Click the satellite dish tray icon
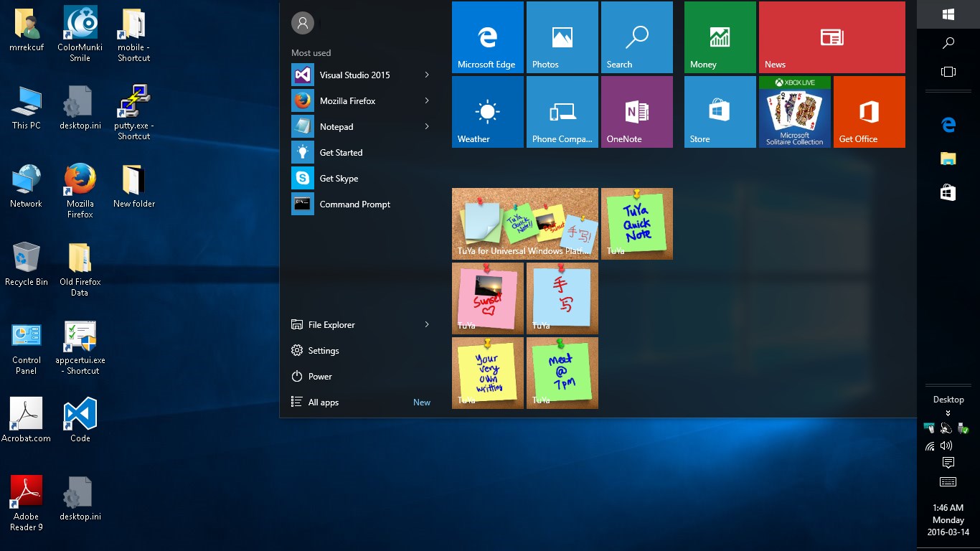Viewport: 980px width, 551px height. click(x=946, y=428)
